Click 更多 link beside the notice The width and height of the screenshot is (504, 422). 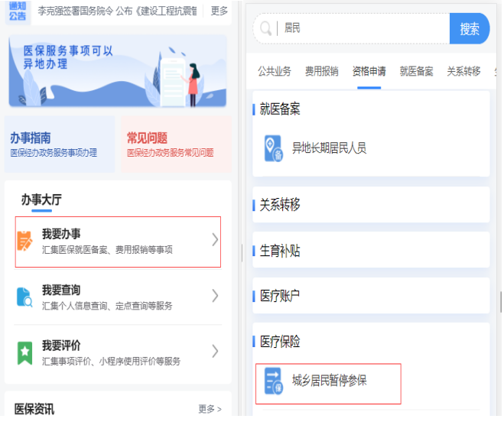(x=219, y=11)
